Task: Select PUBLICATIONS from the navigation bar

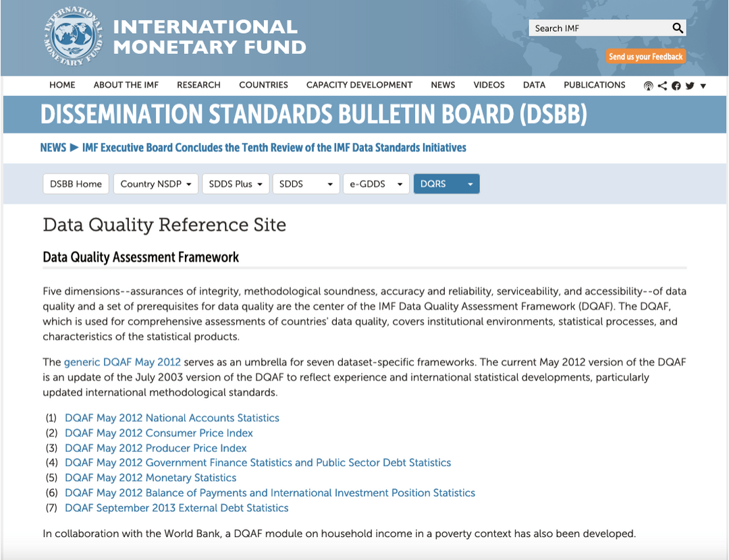Action: click(x=595, y=85)
